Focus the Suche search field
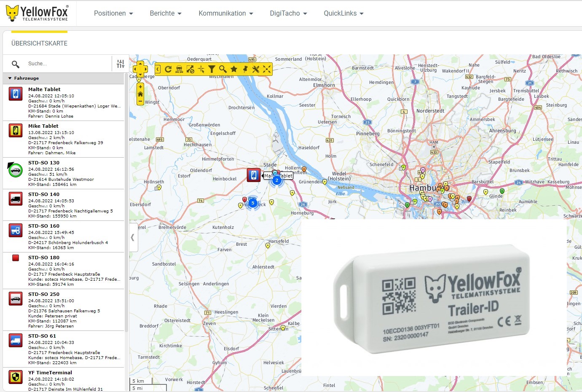Image resolution: width=582 pixels, height=392 pixels. point(67,64)
